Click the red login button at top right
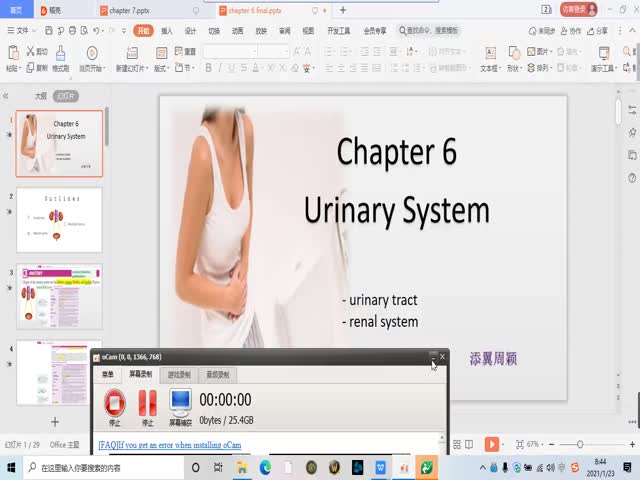640x480 pixels. (577, 9)
